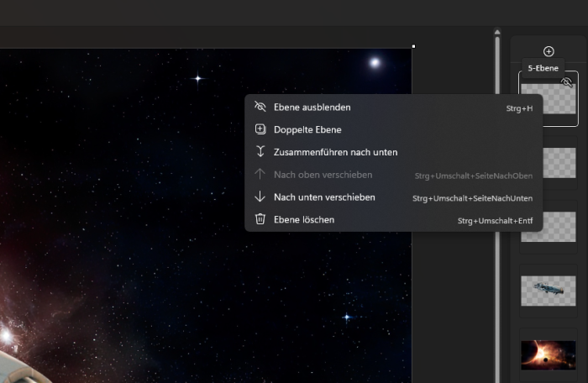Click the merge icon beside Zusammenführen nach unten
The height and width of the screenshot is (383, 588).
(260, 152)
